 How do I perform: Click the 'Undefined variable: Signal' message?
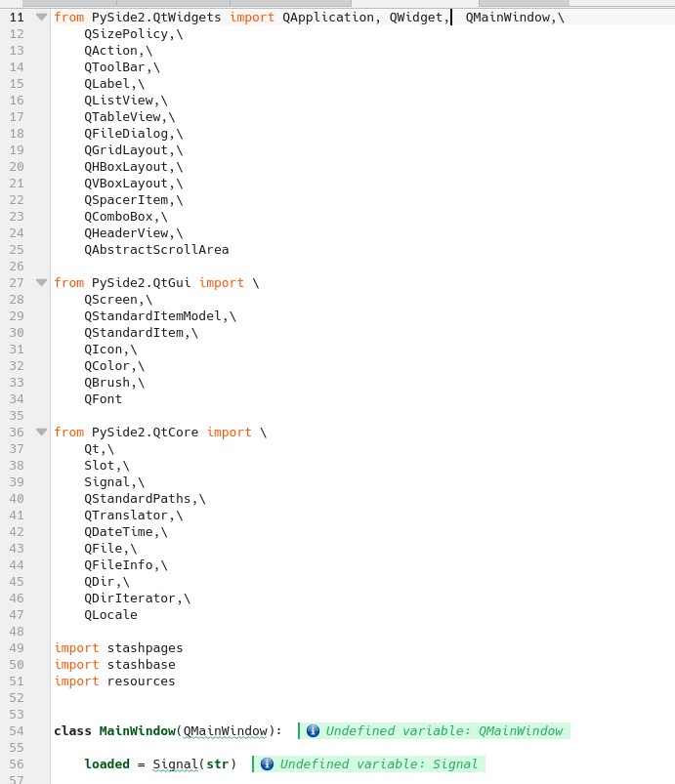point(379,764)
